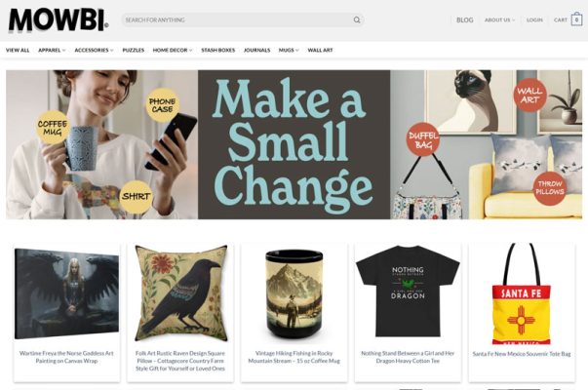
Task: Expand the Accessories dropdown menu
Action: [x=94, y=50]
